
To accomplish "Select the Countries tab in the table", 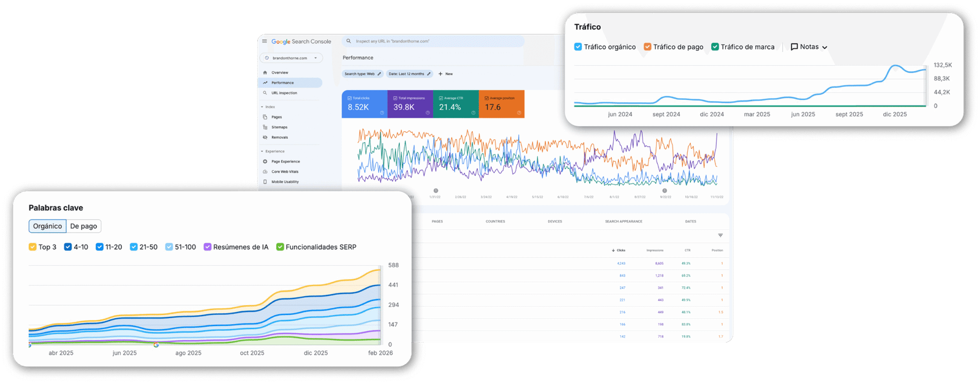I will point(495,221).
